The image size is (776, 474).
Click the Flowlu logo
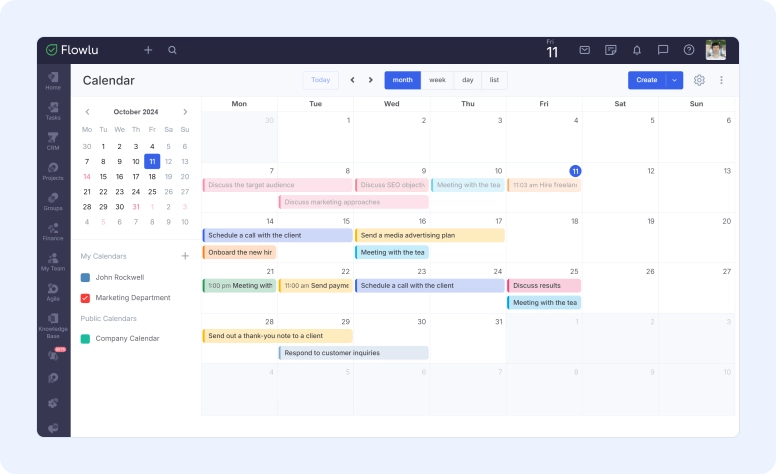(x=72, y=50)
